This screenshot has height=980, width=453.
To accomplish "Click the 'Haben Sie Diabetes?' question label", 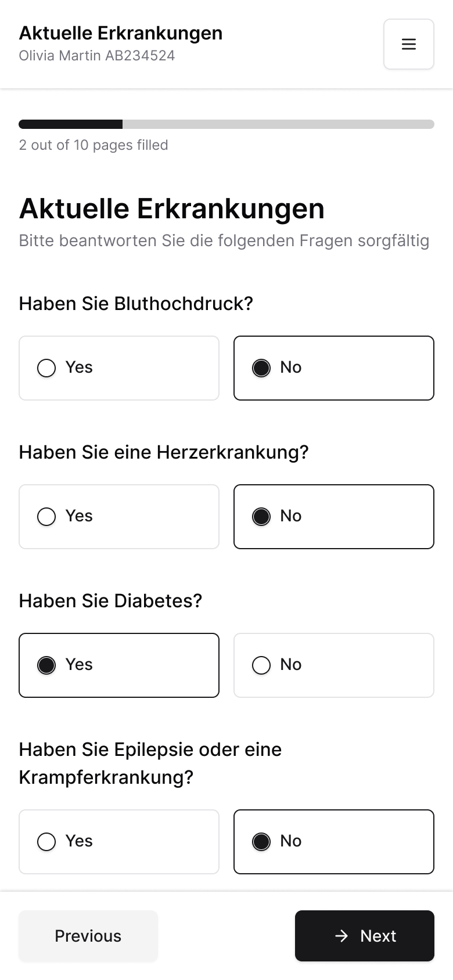I will click(110, 601).
